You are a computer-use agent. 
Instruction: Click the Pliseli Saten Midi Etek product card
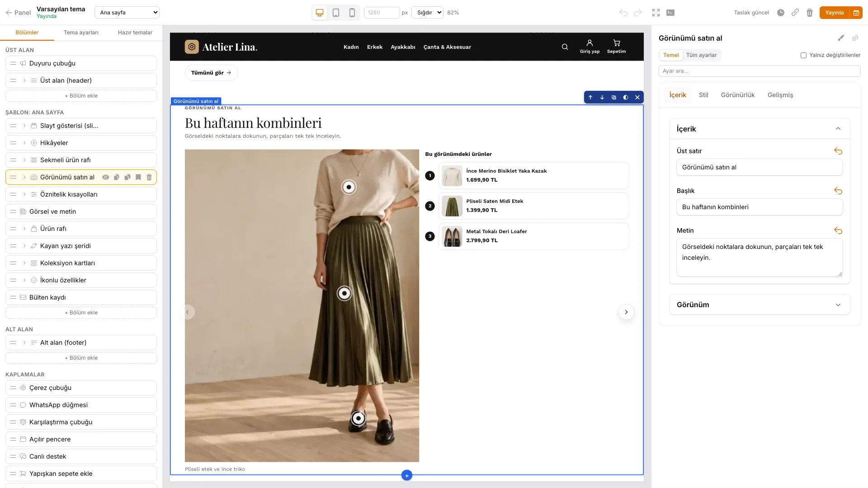(x=533, y=206)
